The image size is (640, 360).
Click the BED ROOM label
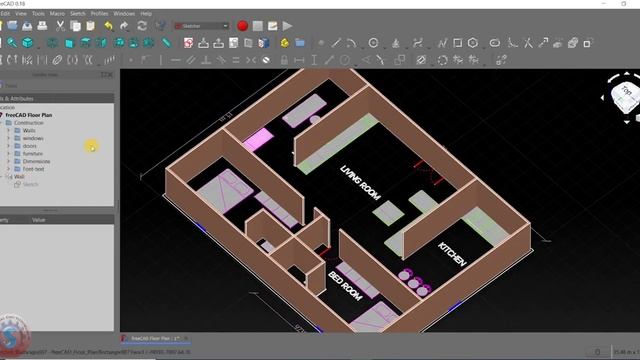pyautogui.click(x=345, y=286)
